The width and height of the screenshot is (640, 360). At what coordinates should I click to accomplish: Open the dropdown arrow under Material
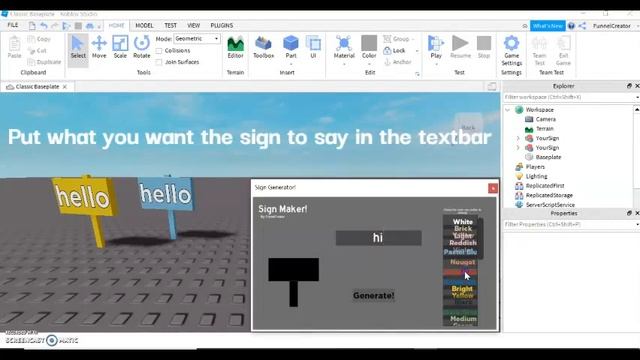[344, 64]
